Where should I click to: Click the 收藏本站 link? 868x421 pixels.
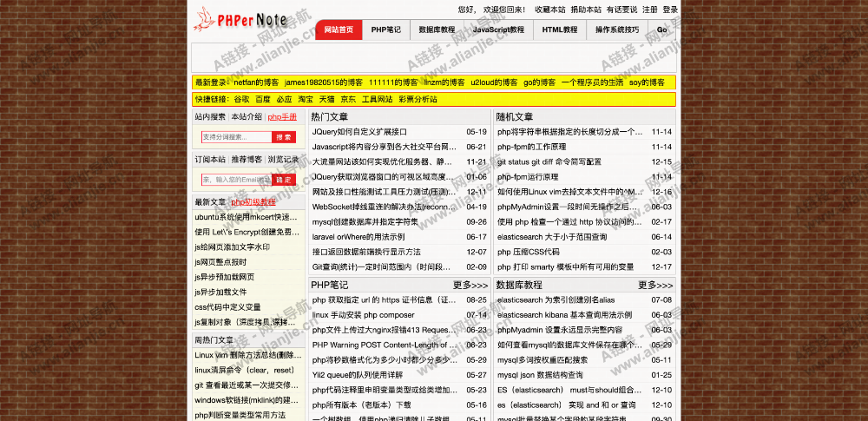(550, 10)
